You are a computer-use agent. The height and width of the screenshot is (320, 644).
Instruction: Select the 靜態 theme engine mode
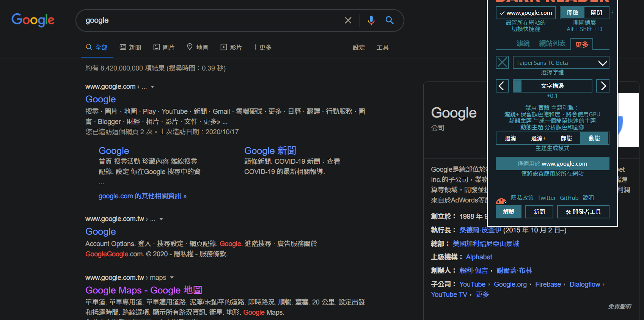tap(566, 138)
